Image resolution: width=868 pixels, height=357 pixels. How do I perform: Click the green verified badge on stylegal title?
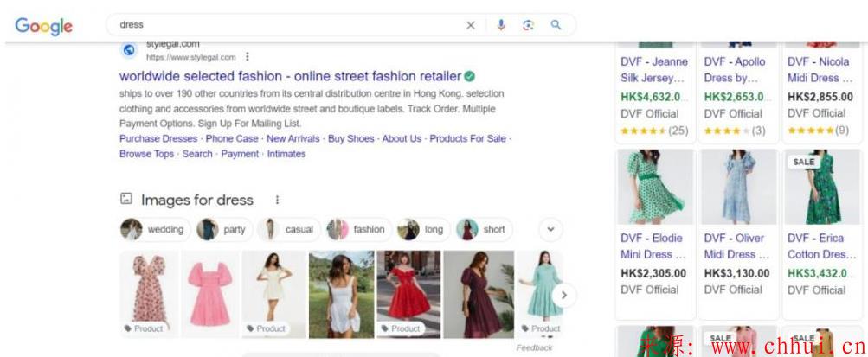tap(469, 76)
